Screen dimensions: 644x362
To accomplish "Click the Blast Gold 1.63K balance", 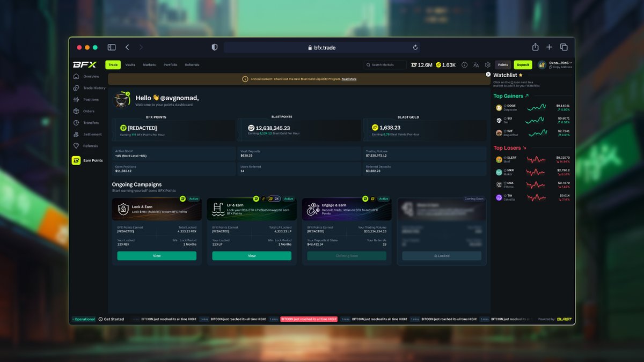I will pyautogui.click(x=445, y=65).
